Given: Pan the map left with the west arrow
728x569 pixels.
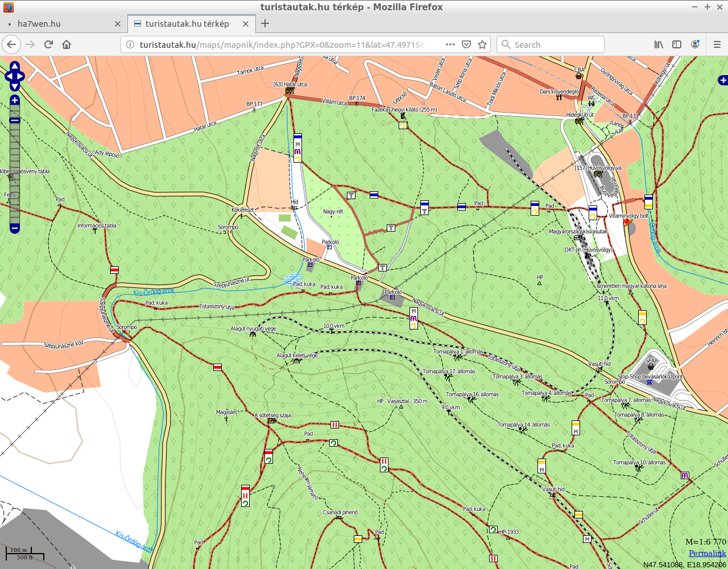Looking at the screenshot, I should [8, 76].
